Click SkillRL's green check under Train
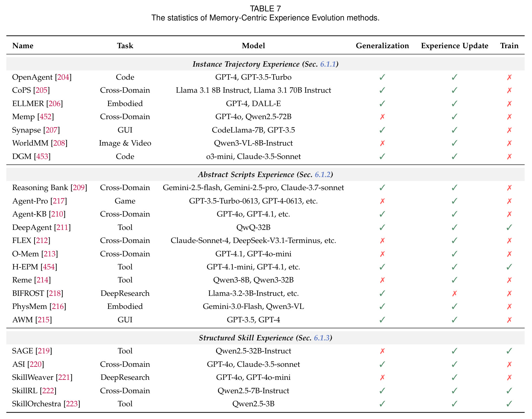The width and height of the screenshot is (532, 419). [x=509, y=391]
